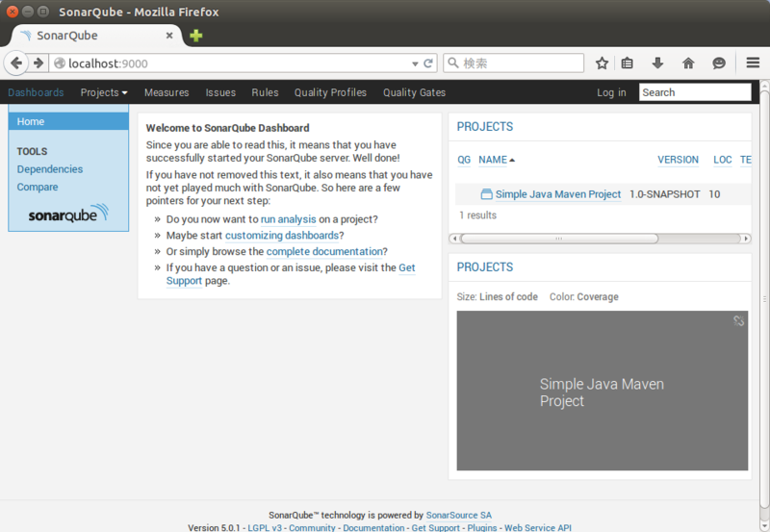
Task: Click the SonarSource SA footer link
Action: tap(459, 515)
